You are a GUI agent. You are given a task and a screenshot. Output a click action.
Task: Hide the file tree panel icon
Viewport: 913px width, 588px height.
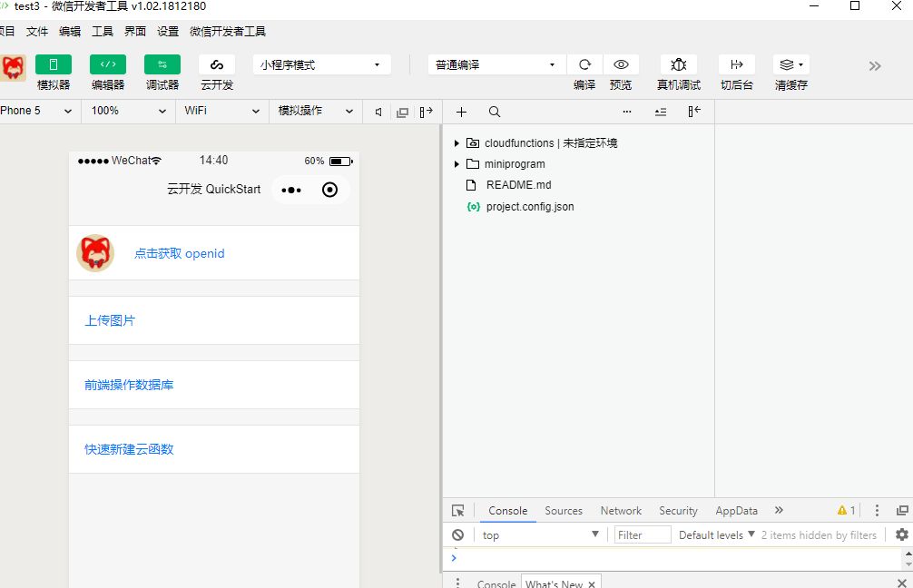(x=694, y=112)
